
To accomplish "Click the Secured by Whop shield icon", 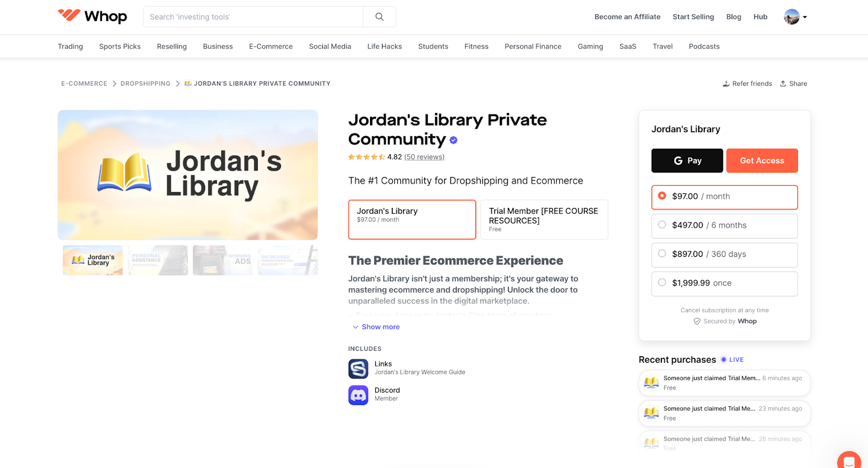I will (x=697, y=321).
